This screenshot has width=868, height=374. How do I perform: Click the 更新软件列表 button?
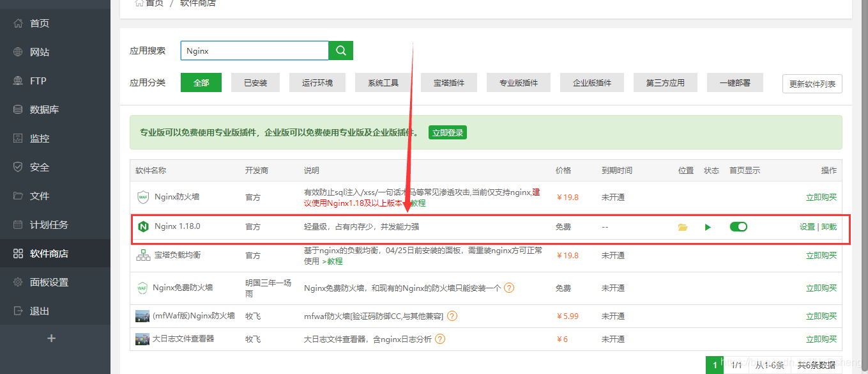(812, 84)
